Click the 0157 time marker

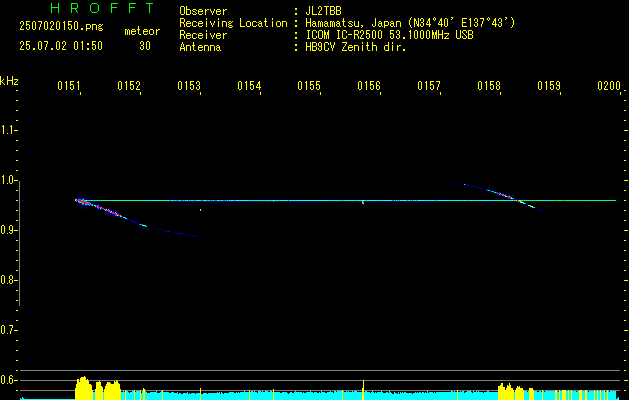[x=429, y=86]
